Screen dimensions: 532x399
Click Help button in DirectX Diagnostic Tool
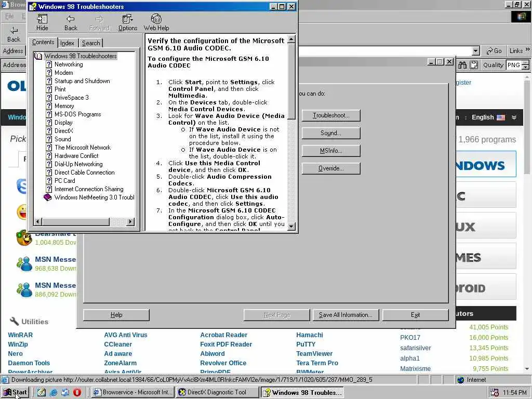(x=116, y=315)
